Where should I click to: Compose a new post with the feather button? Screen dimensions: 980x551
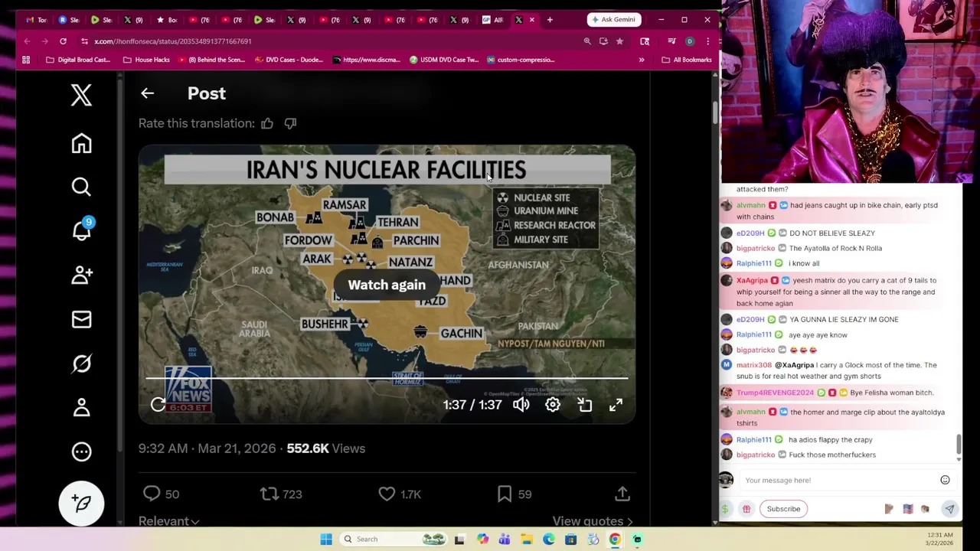tap(81, 503)
